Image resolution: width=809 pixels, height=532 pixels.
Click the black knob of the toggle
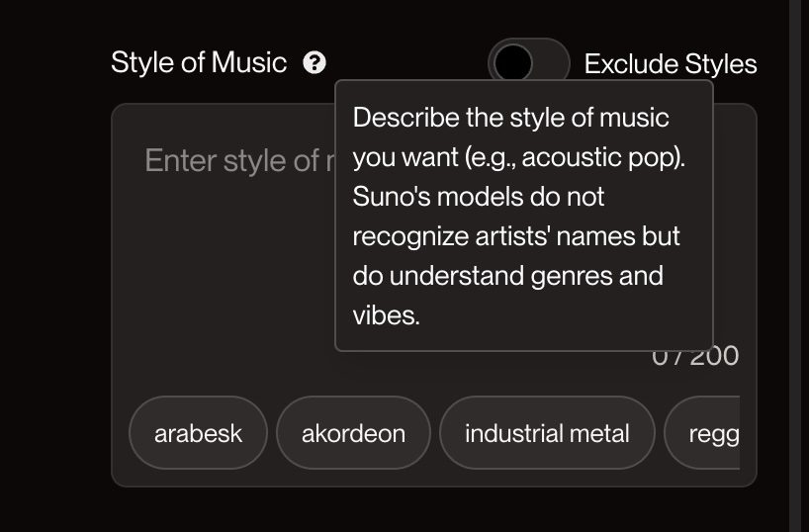(x=513, y=62)
